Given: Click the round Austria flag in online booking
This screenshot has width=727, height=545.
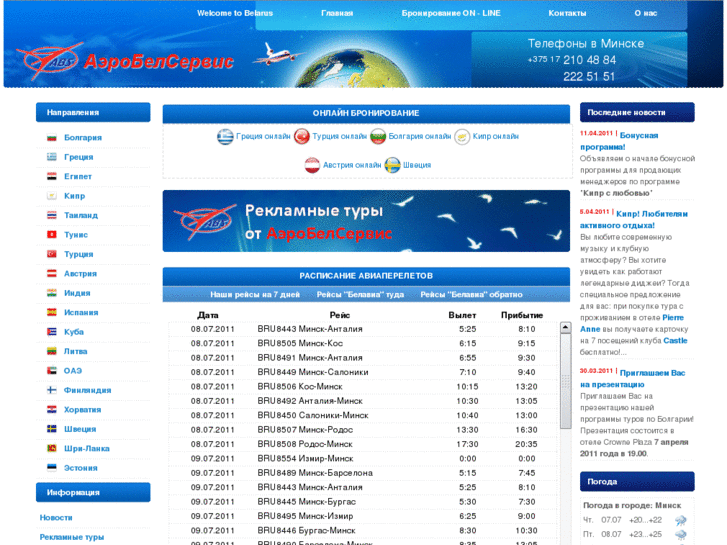Looking at the screenshot, I should click(312, 166).
